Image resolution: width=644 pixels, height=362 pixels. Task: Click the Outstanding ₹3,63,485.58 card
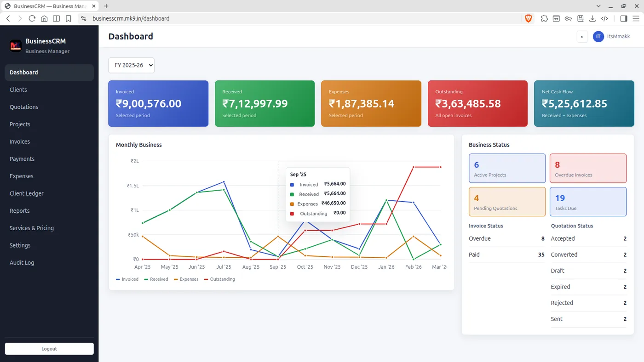(477, 103)
